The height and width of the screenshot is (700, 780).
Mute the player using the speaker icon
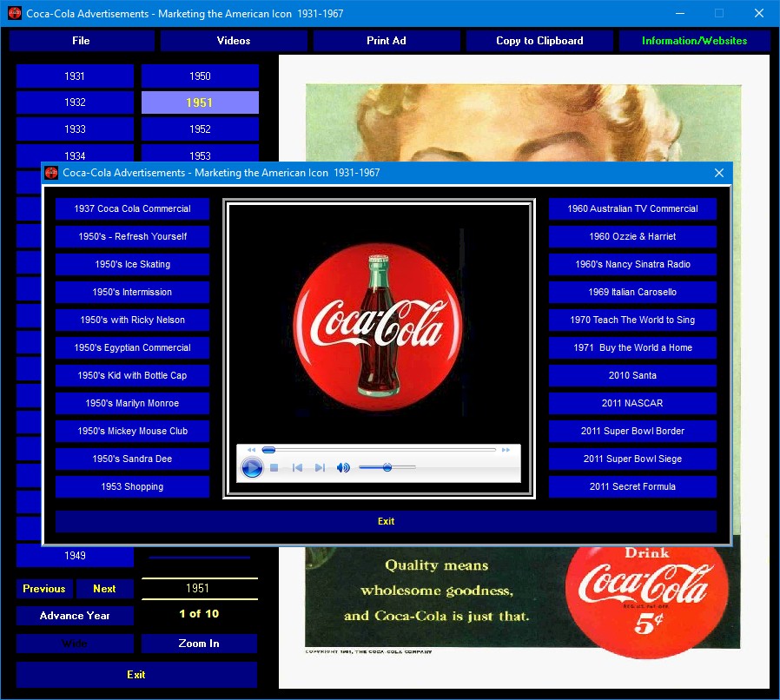click(343, 467)
